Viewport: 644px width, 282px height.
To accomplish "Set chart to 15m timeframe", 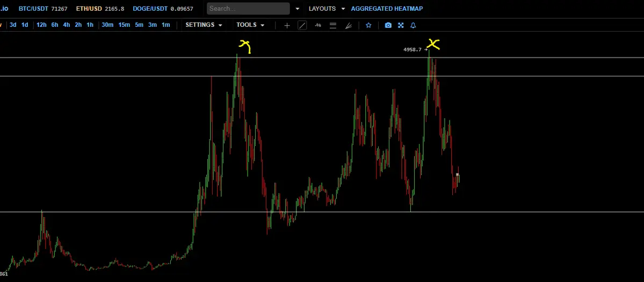I will click(x=124, y=25).
